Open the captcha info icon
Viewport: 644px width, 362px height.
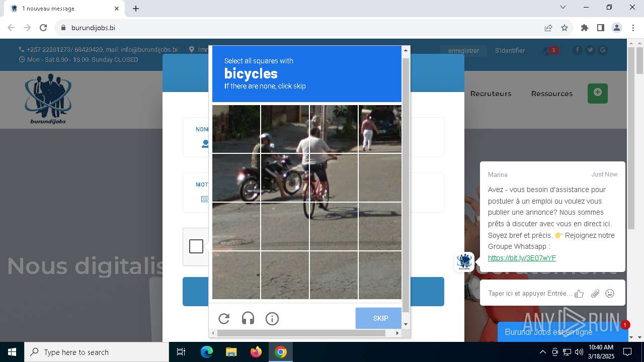click(272, 318)
